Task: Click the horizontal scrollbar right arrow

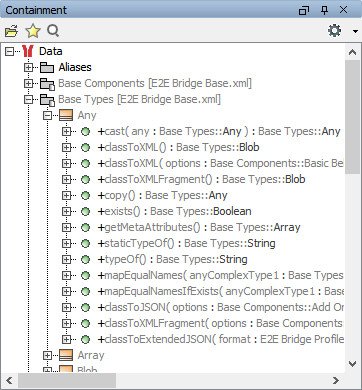Action: click(x=336, y=380)
